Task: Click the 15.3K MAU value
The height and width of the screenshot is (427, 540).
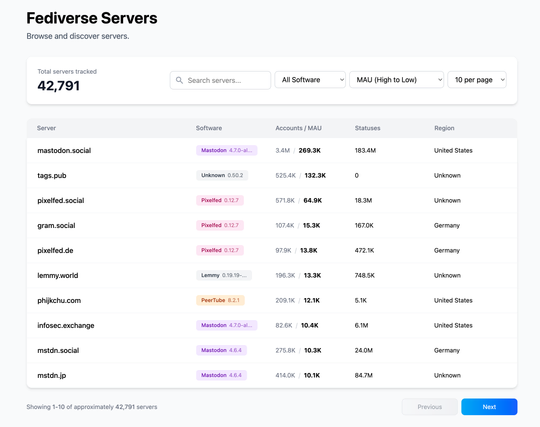Action: 311,226
